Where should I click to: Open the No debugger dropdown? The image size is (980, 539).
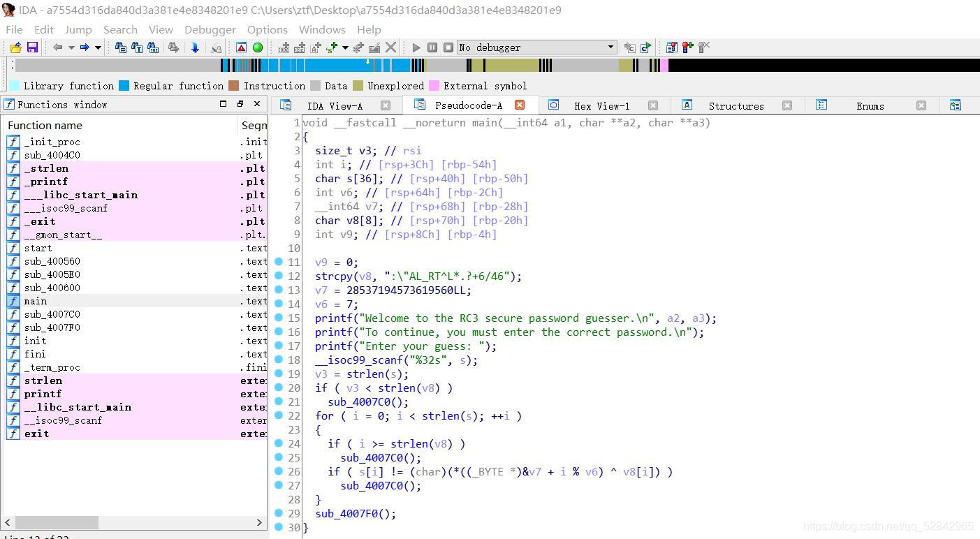coord(536,47)
